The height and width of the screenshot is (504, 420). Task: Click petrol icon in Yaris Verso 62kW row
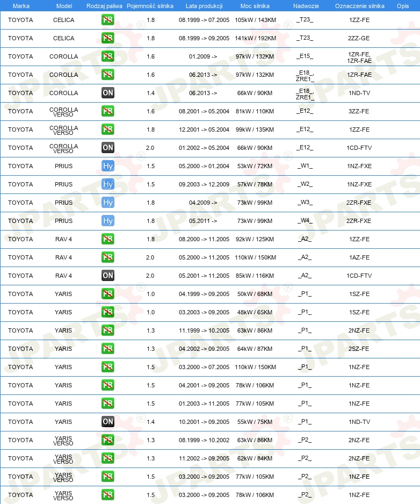click(107, 458)
